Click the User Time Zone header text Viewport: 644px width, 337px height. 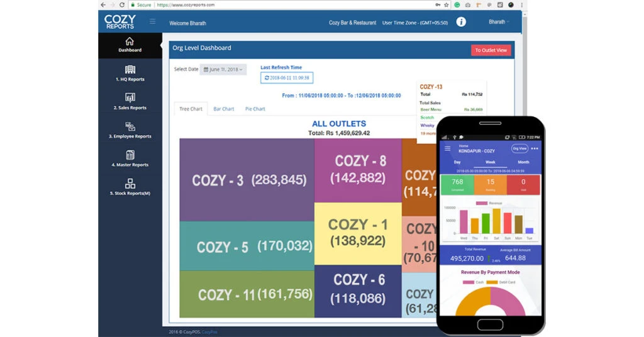coord(415,23)
